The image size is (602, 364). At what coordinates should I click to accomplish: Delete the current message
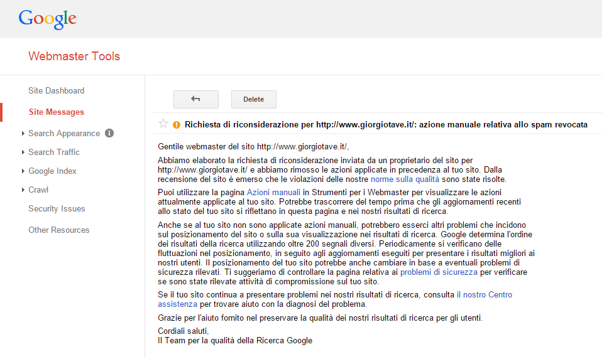click(253, 99)
